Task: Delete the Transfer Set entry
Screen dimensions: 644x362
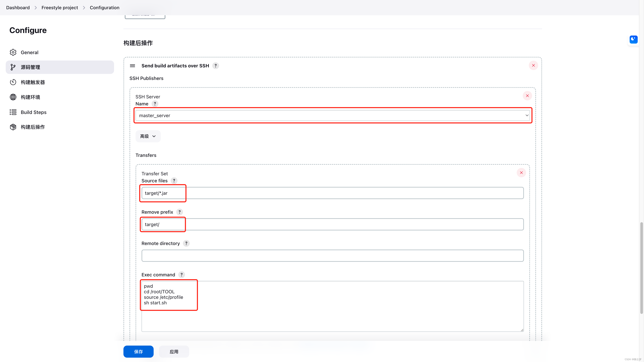Action: point(521,173)
